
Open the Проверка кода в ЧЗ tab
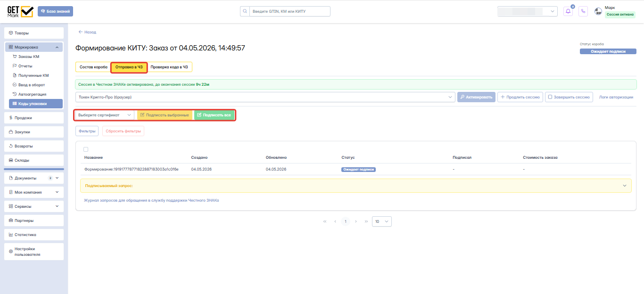coord(169,67)
